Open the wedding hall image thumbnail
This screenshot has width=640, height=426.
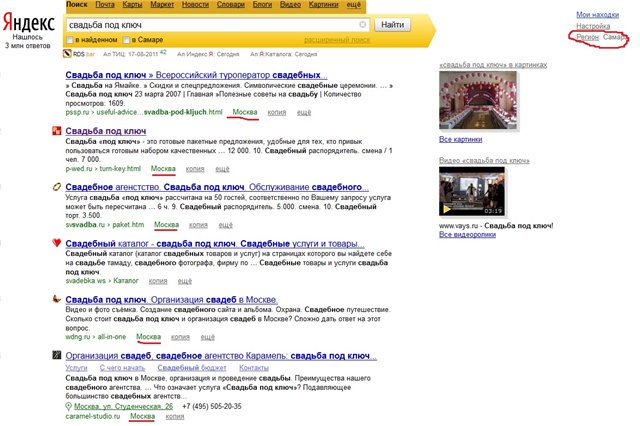tap(478, 100)
